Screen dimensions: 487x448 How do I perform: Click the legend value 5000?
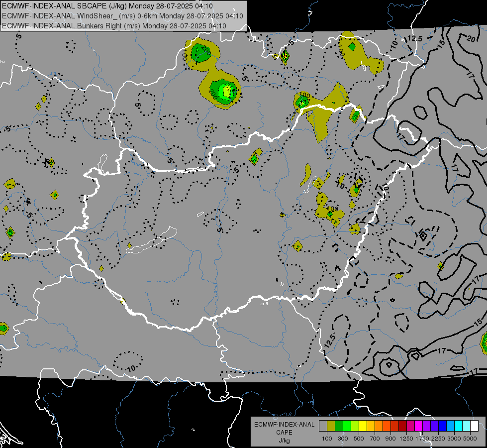point(470,439)
